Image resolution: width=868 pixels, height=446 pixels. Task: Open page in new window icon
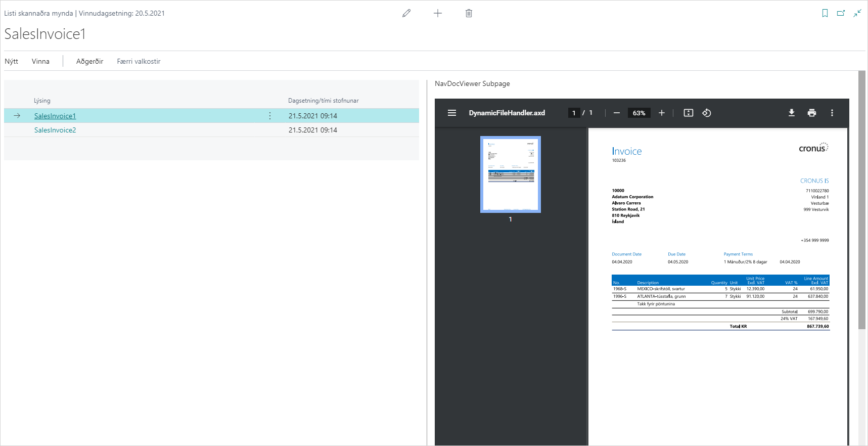point(841,13)
